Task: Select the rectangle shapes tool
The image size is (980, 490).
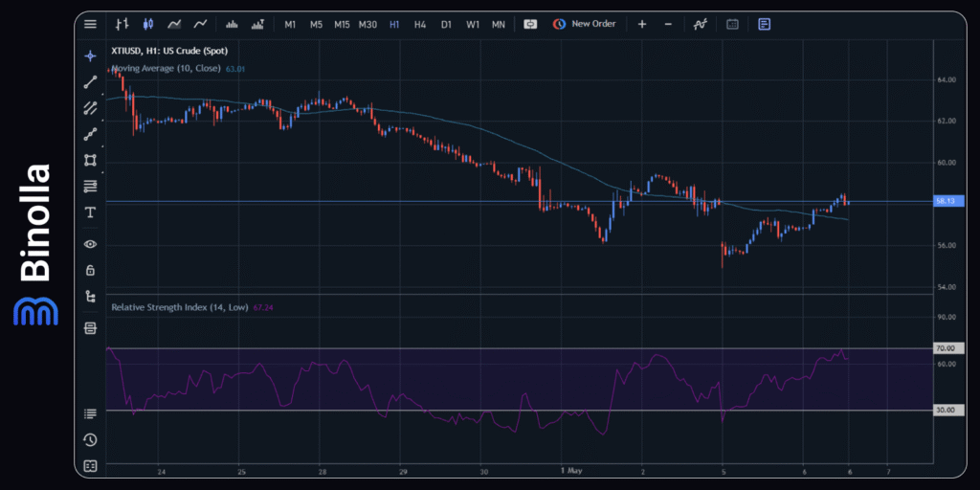Action: tap(90, 160)
